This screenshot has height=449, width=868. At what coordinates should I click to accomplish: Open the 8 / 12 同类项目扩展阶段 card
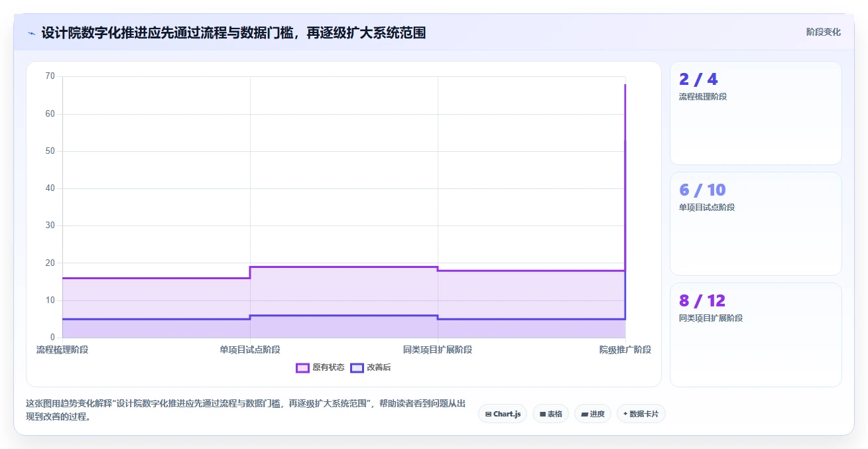(x=756, y=334)
